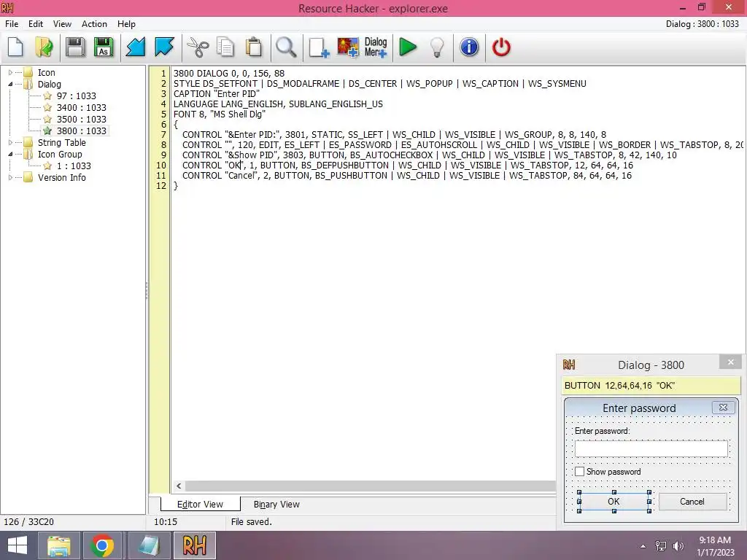The image size is (747, 560).
Task: Click the scroll left arrow in editor
Action: click(179, 486)
